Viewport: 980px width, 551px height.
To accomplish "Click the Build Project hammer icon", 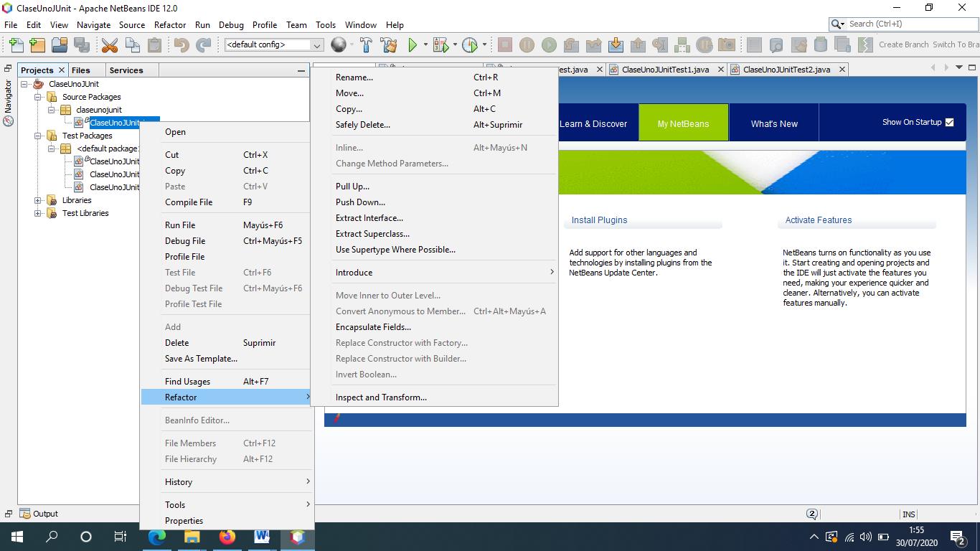I will (x=366, y=44).
